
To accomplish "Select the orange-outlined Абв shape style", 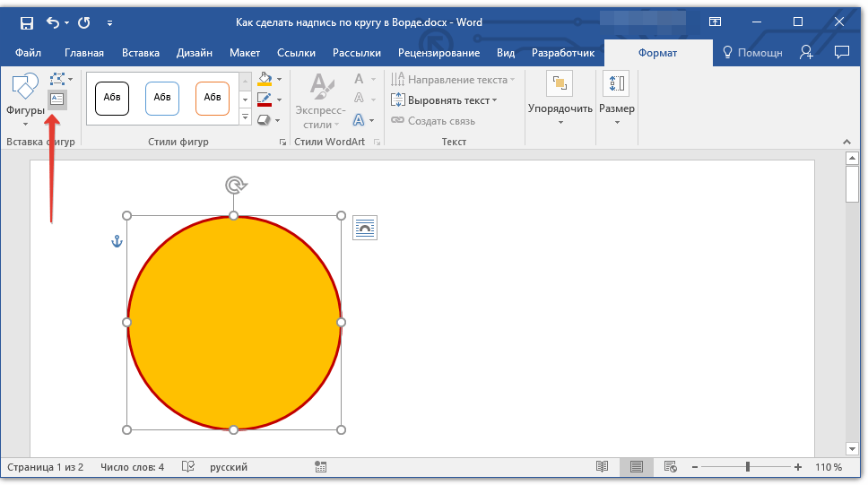I will coord(213,98).
